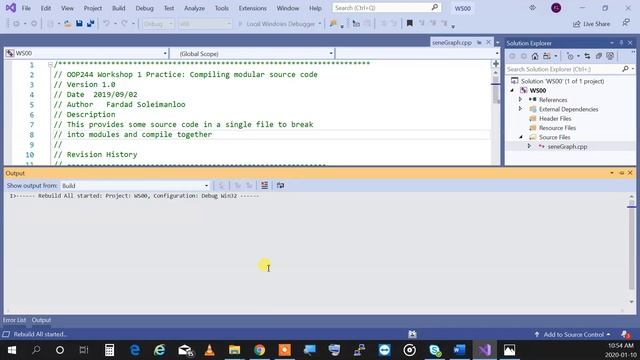This screenshot has width=640, height=360.
Task: Open the x86 platform dropdown
Action: pyautogui.click(x=205, y=24)
